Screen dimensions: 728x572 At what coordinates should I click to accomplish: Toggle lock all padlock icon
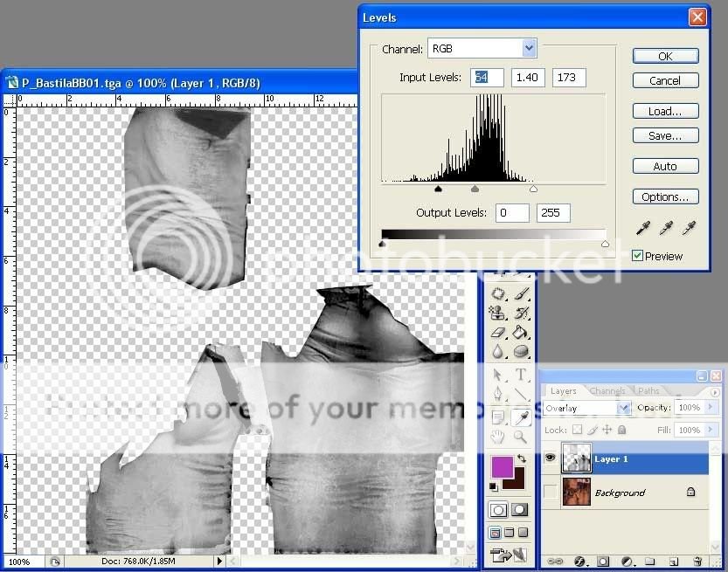[621, 430]
